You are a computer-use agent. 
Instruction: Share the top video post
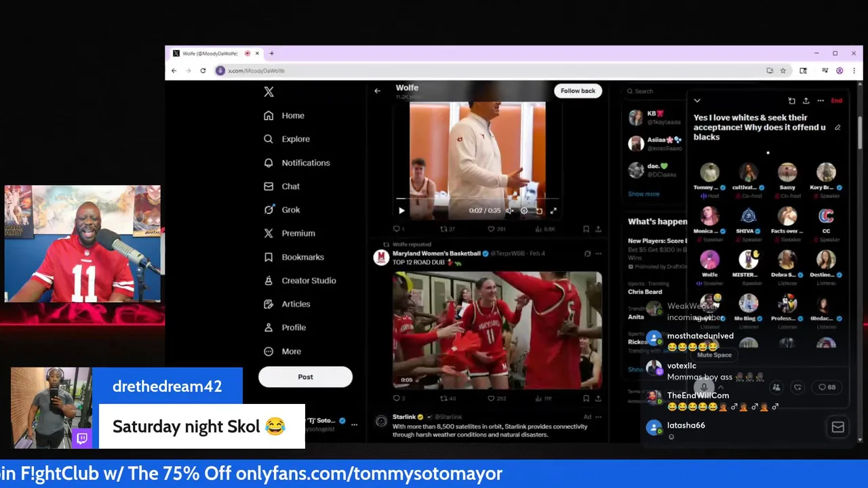point(598,229)
